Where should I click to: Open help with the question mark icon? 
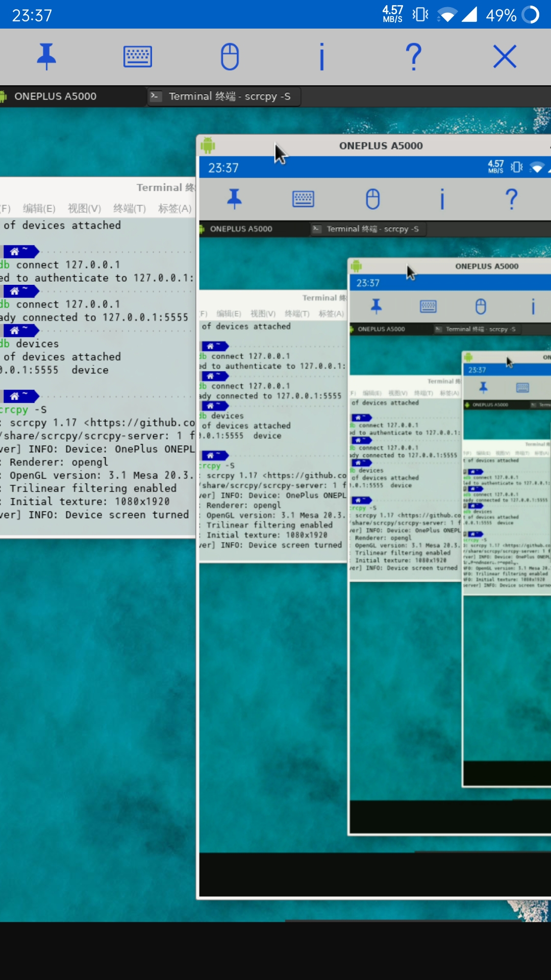click(413, 56)
